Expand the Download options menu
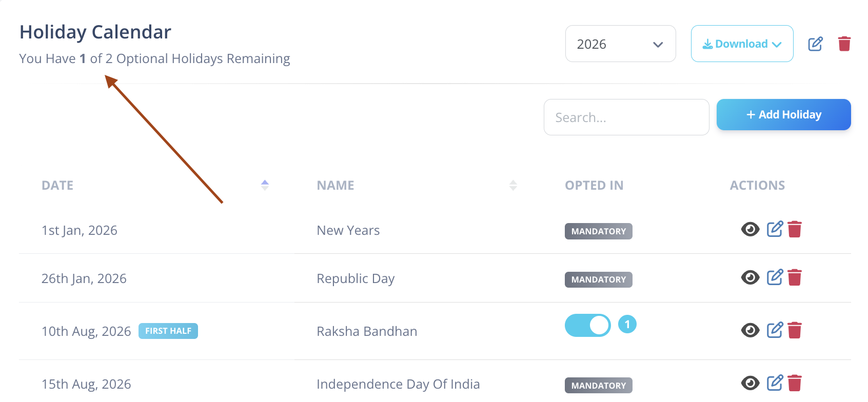The width and height of the screenshot is (868, 402). click(x=742, y=44)
